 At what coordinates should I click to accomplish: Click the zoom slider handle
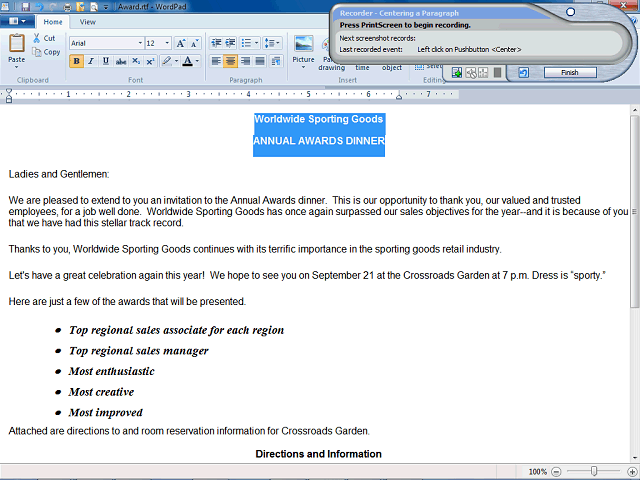click(594, 471)
